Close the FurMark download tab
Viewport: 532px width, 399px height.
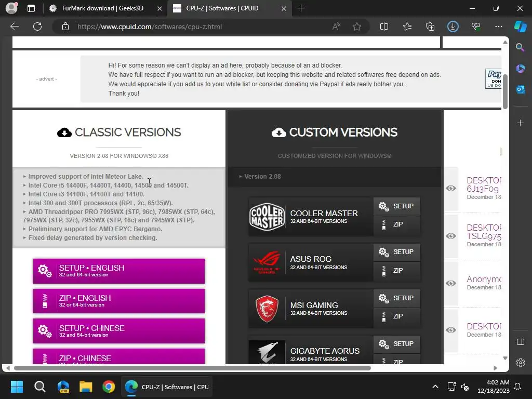159,8
